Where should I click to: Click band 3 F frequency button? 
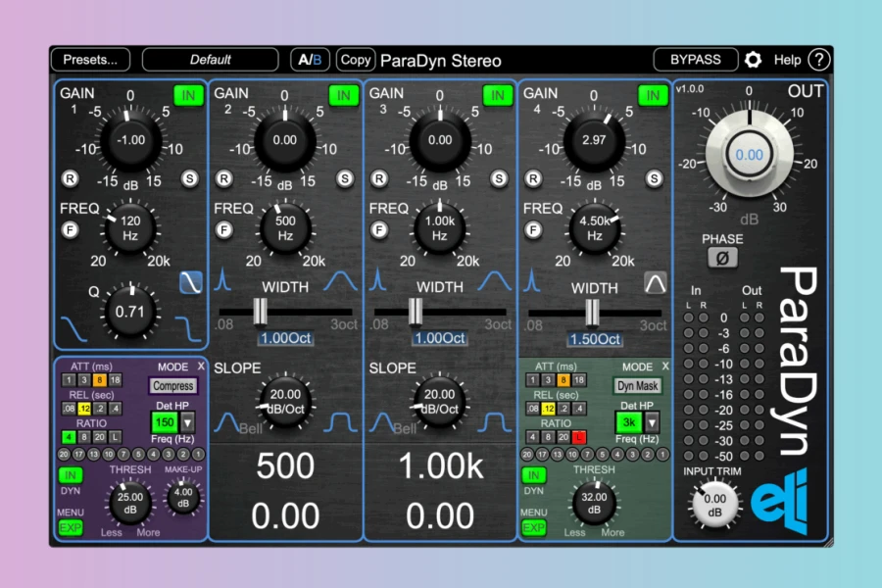(379, 230)
